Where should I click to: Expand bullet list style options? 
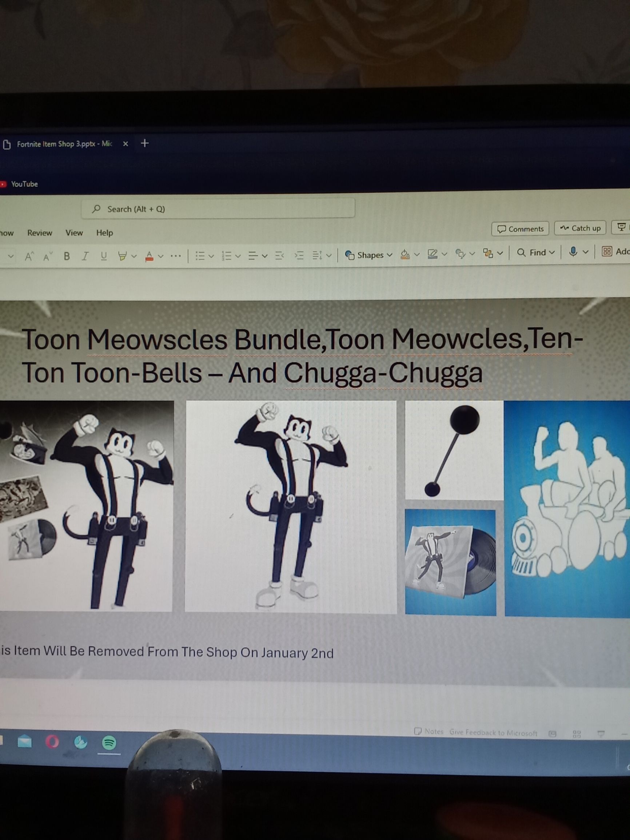(211, 256)
